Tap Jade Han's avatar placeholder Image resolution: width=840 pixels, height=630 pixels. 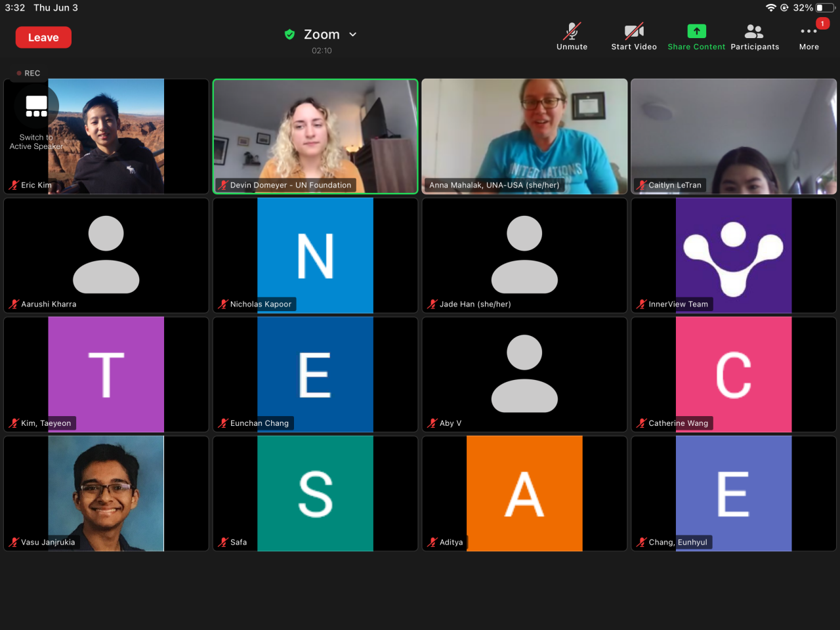coord(524,255)
